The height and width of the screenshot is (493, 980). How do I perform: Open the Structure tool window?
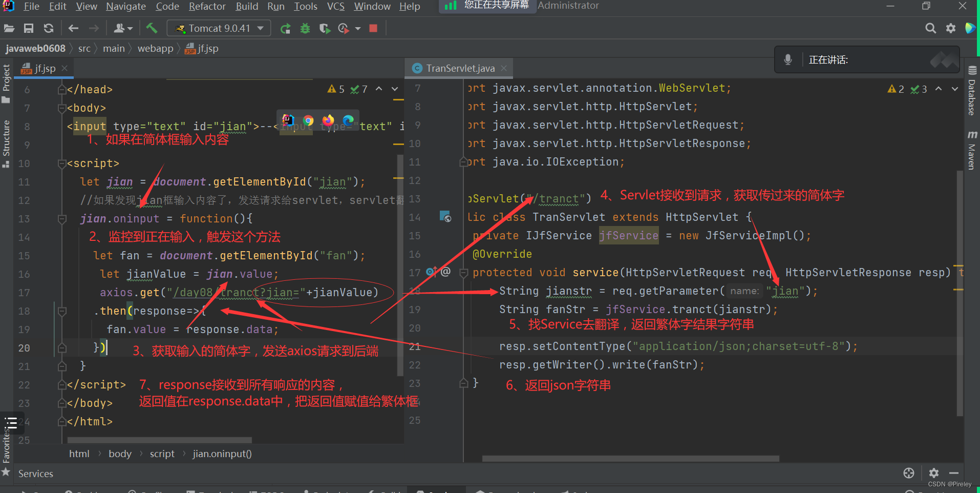click(6, 144)
